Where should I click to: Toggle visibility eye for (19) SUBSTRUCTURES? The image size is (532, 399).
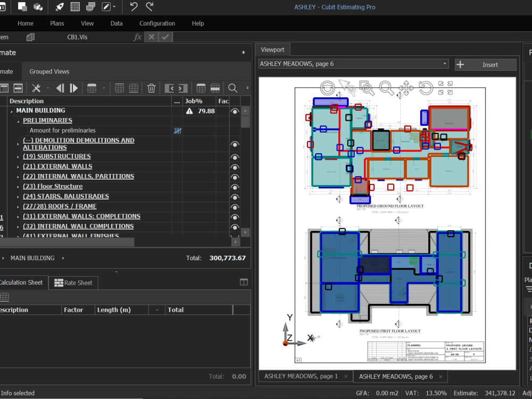point(235,157)
